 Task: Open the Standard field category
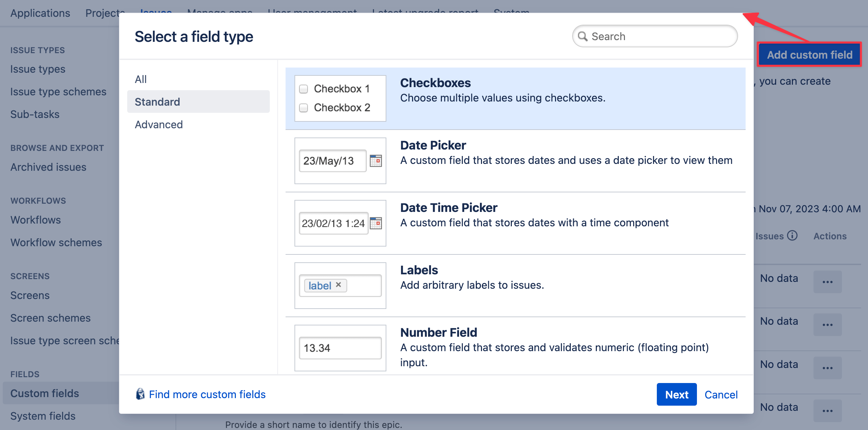pyautogui.click(x=157, y=101)
